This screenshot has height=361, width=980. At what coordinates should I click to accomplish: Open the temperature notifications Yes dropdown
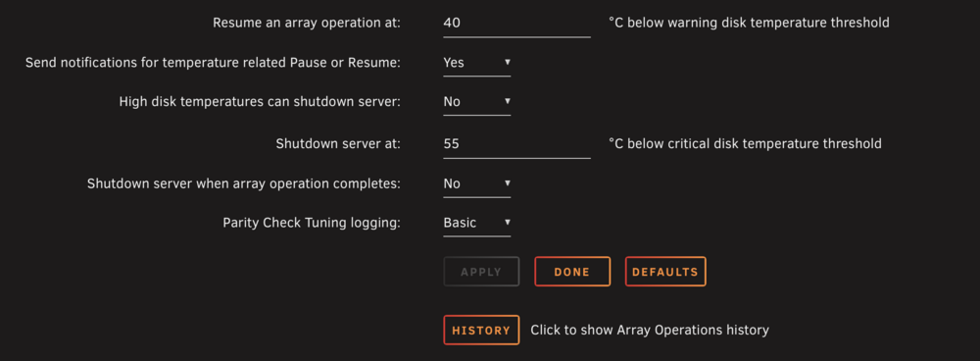pyautogui.click(x=477, y=63)
